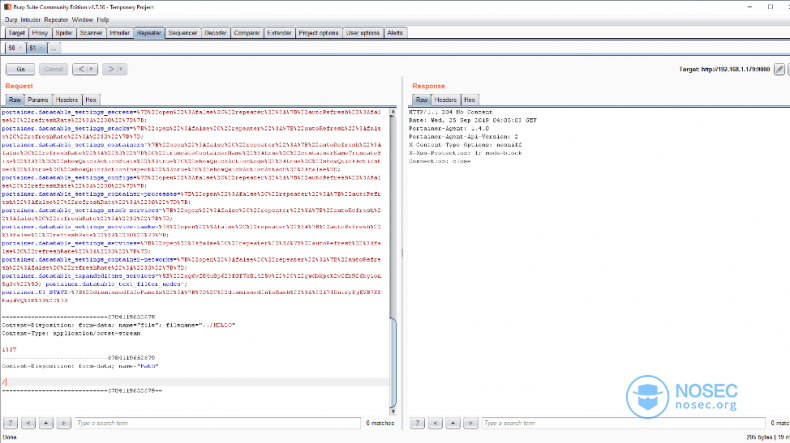Switch to the Intruder tab
This screenshot has width=790, height=443.
coord(119,33)
